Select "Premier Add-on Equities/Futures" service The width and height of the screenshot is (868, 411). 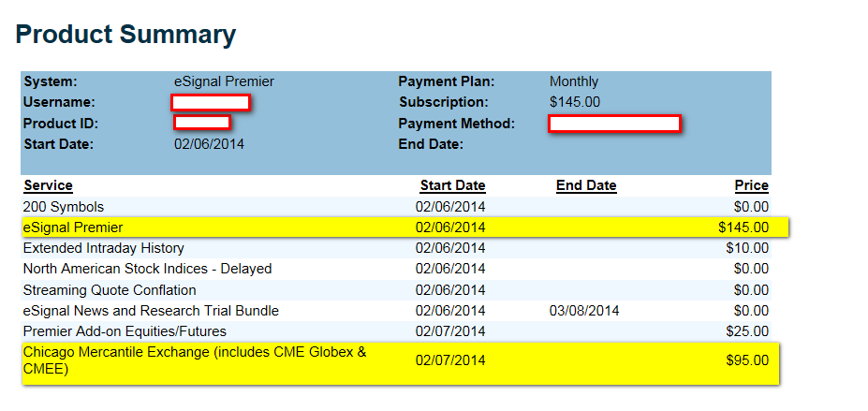pyautogui.click(x=125, y=331)
